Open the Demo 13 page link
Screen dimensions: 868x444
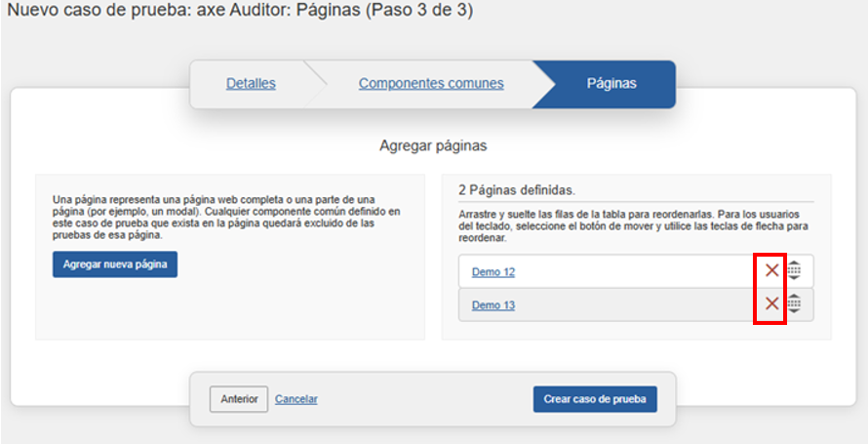pyautogui.click(x=493, y=305)
